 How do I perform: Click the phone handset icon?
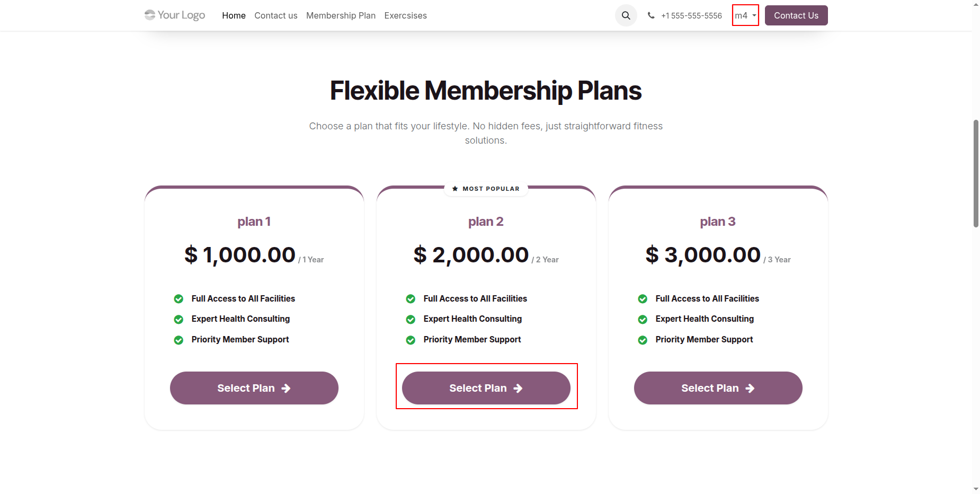tap(651, 15)
